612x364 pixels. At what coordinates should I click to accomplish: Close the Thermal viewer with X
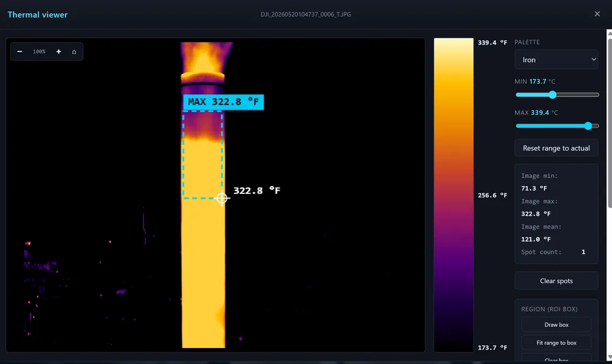597,14
